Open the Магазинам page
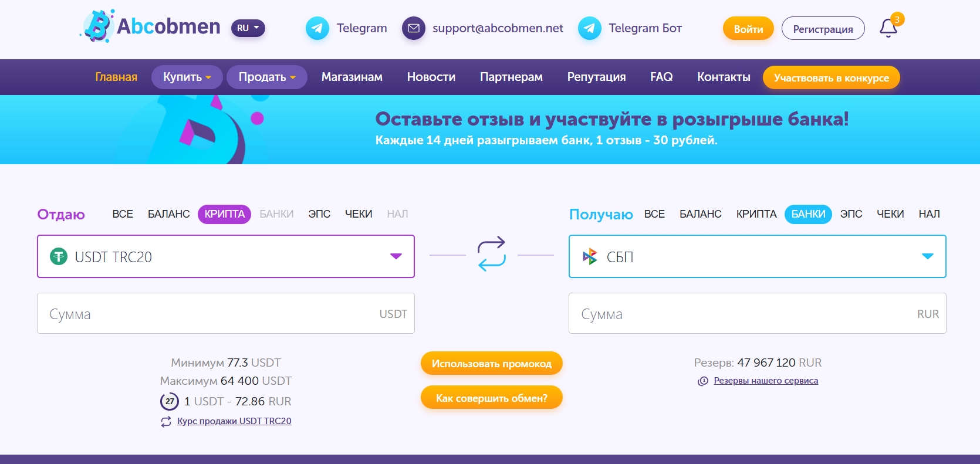 [352, 77]
